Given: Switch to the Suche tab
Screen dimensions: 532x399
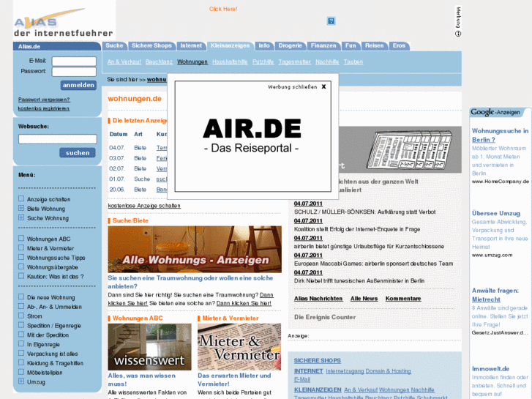Looking at the screenshot, I should (x=114, y=46).
